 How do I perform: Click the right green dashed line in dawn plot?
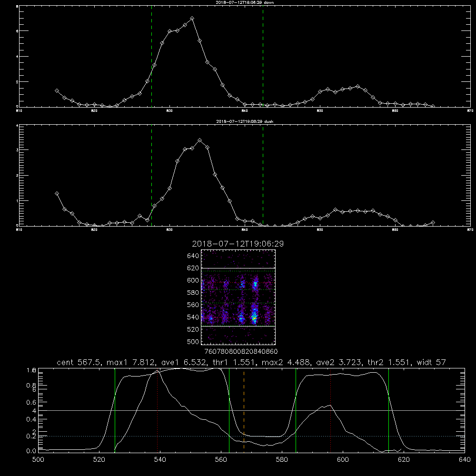click(x=263, y=56)
